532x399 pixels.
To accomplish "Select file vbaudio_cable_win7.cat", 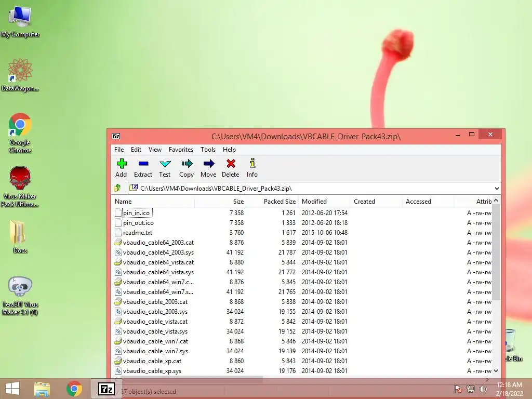I will pos(155,341).
